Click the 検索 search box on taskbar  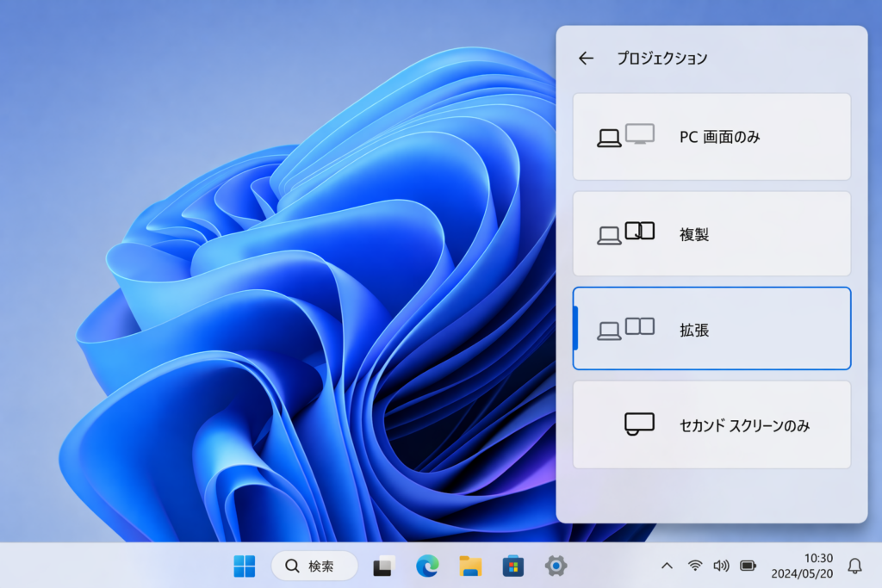coord(314,566)
